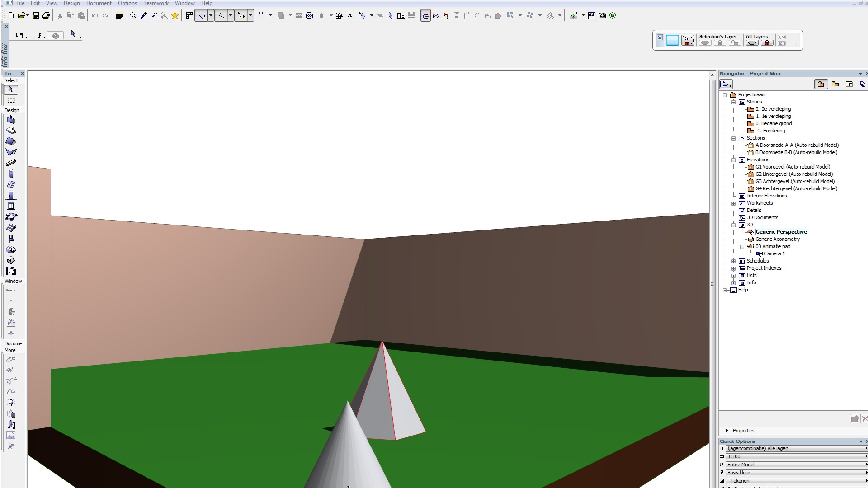
Task: Toggle All Layers show/hide eye button
Action: pyautogui.click(x=752, y=43)
